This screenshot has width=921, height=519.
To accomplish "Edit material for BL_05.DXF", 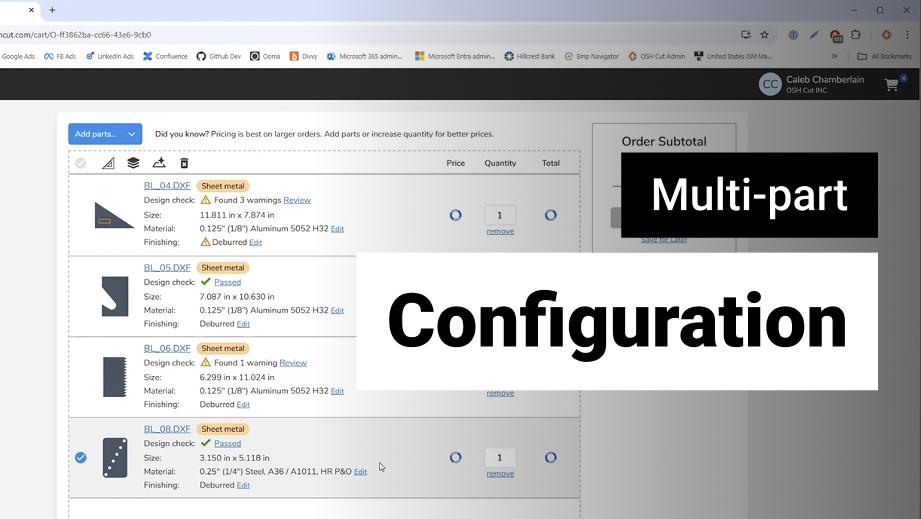I will point(337,311).
